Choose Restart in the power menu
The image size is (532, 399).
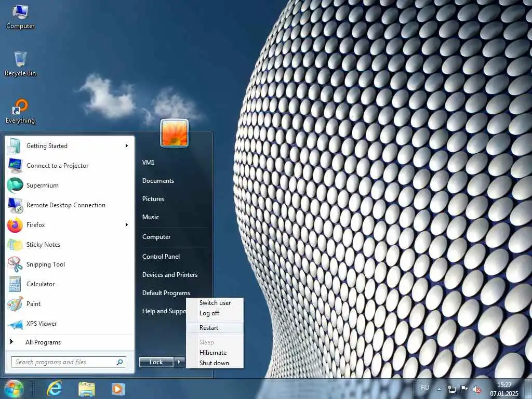point(215,328)
